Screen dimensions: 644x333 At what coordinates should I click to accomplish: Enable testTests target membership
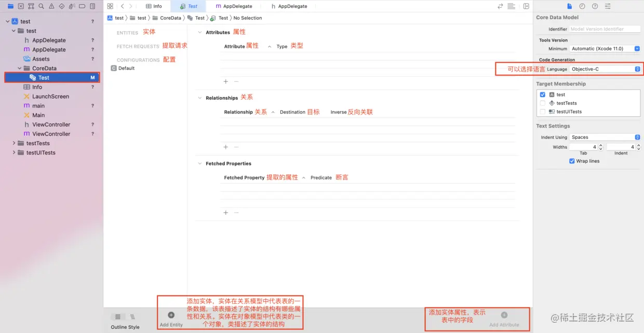pyautogui.click(x=542, y=103)
